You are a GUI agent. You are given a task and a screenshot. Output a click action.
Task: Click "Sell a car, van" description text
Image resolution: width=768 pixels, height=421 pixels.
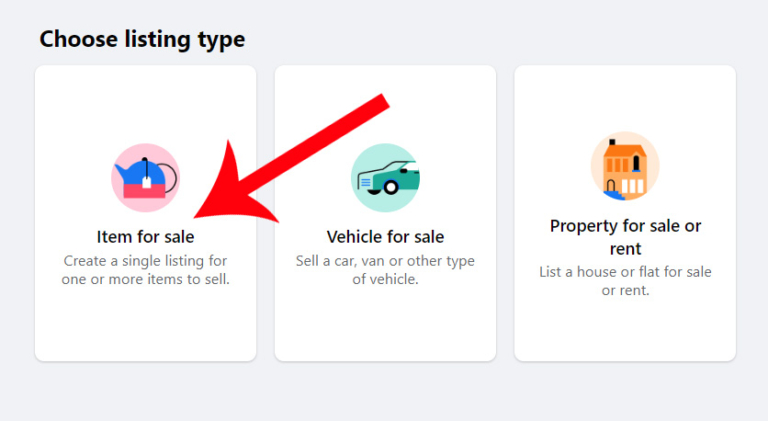(385, 261)
